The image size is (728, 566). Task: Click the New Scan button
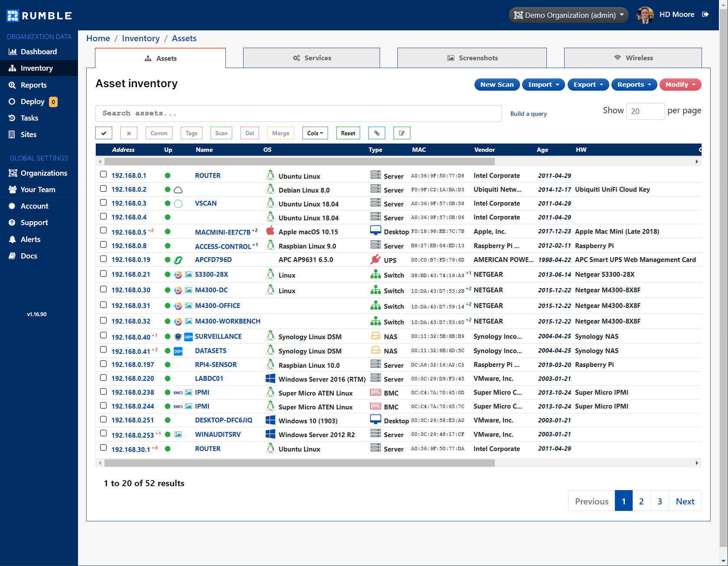pyautogui.click(x=497, y=85)
